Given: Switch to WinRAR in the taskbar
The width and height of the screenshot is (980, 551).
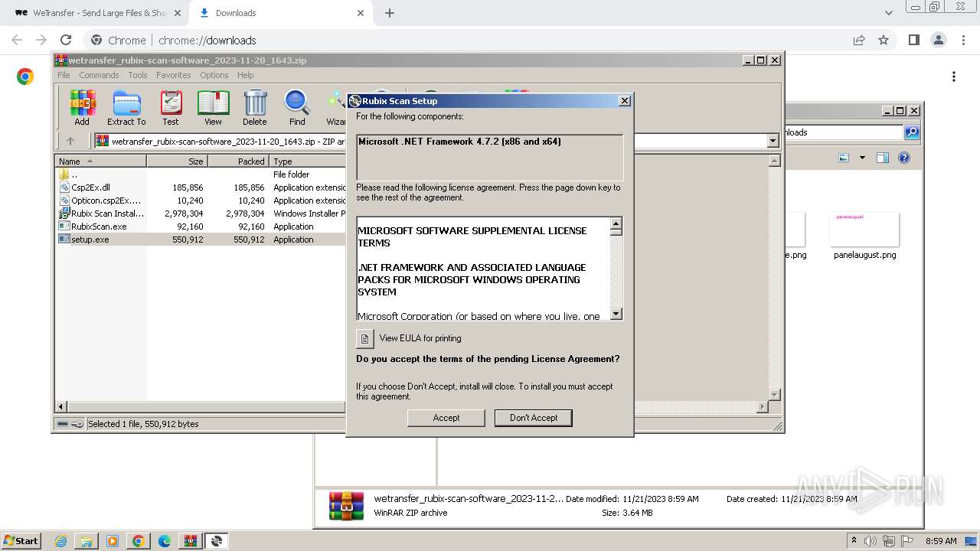Looking at the screenshot, I should click(190, 541).
